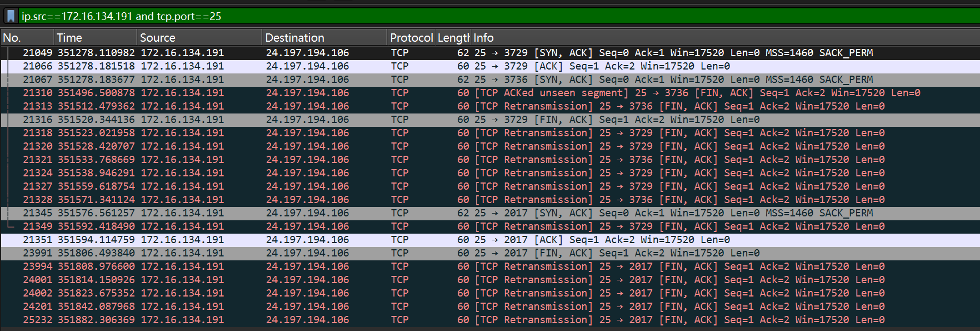Click time value 351882.306369
Viewport: 980px width, 331px height.
(96, 320)
